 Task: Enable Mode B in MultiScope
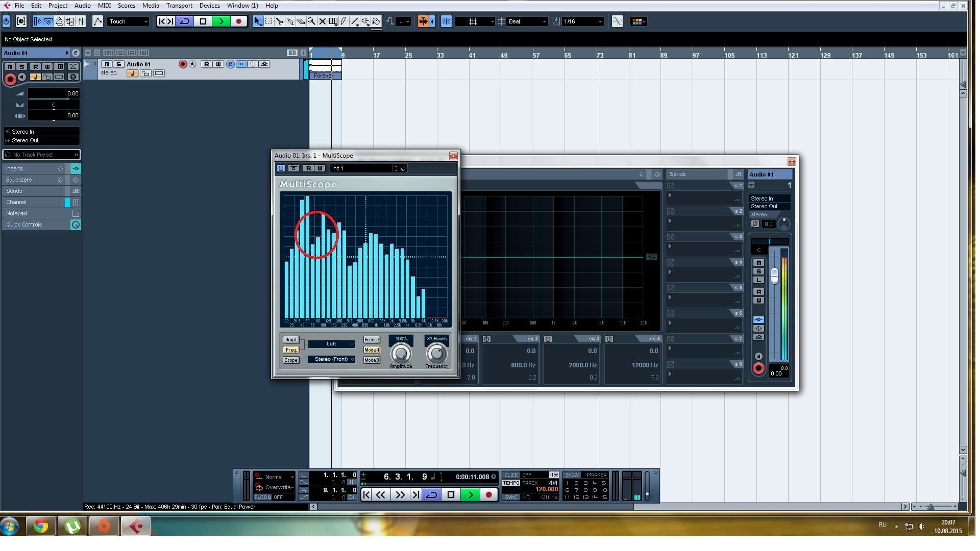coord(372,360)
